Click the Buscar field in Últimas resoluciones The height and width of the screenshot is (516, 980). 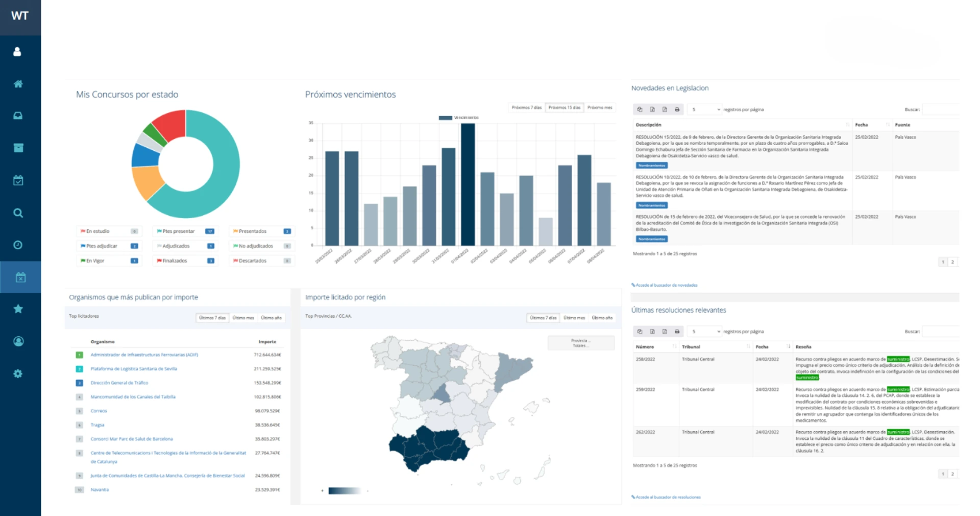[x=941, y=332]
